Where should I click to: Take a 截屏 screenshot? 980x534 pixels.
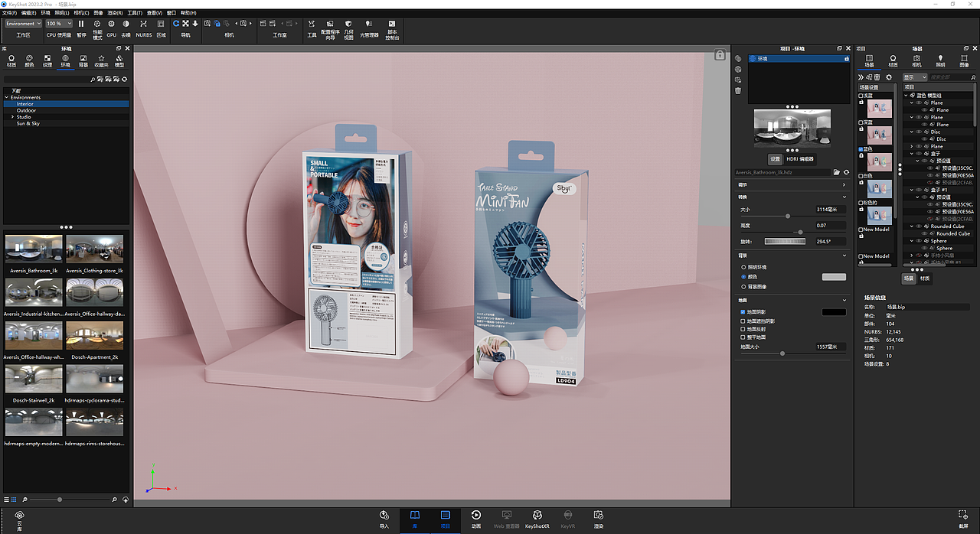(x=963, y=519)
